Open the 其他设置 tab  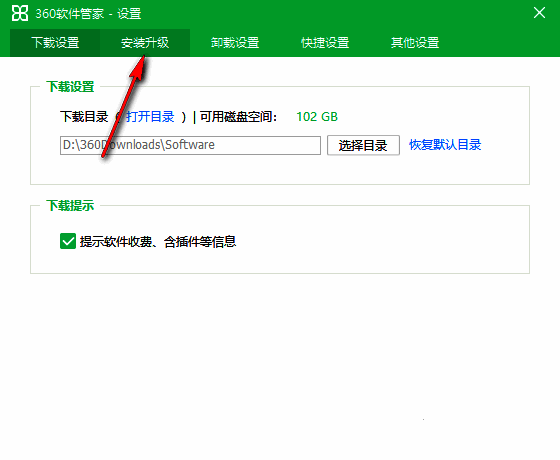[415, 43]
